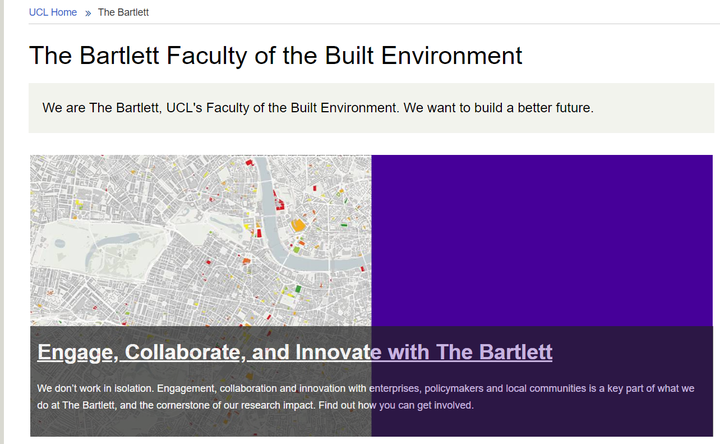The image size is (720, 444).
Task: Click 'UCL's Faculty of the Built Environment' text
Action: click(282, 107)
